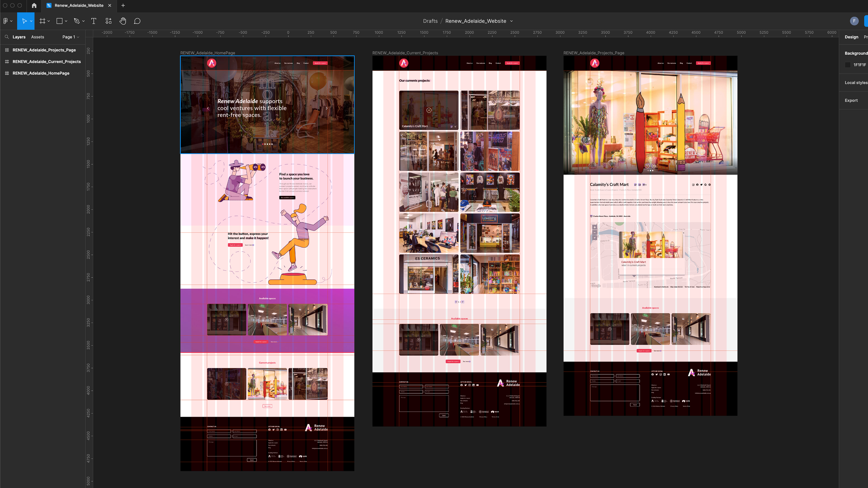Select the Text tool
Image resolution: width=868 pixels, height=488 pixels.
(x=94, y=21)
